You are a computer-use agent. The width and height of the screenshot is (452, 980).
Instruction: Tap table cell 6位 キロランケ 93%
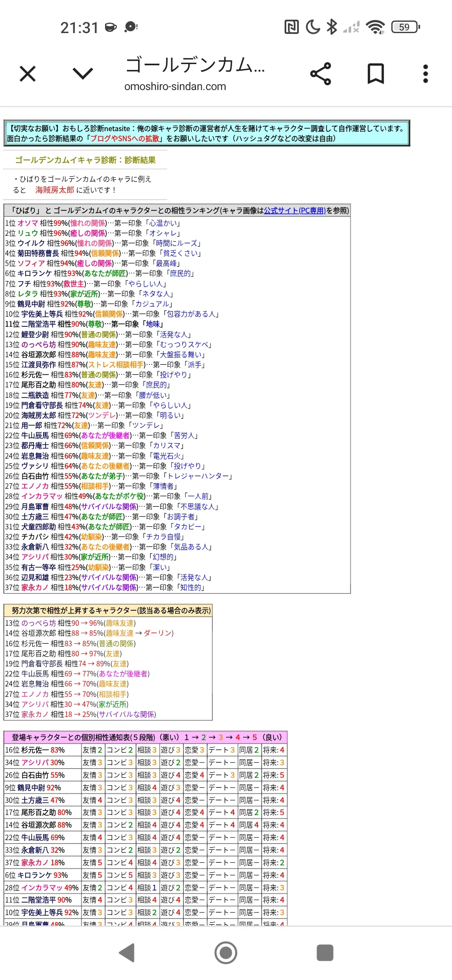coord(43,875)
